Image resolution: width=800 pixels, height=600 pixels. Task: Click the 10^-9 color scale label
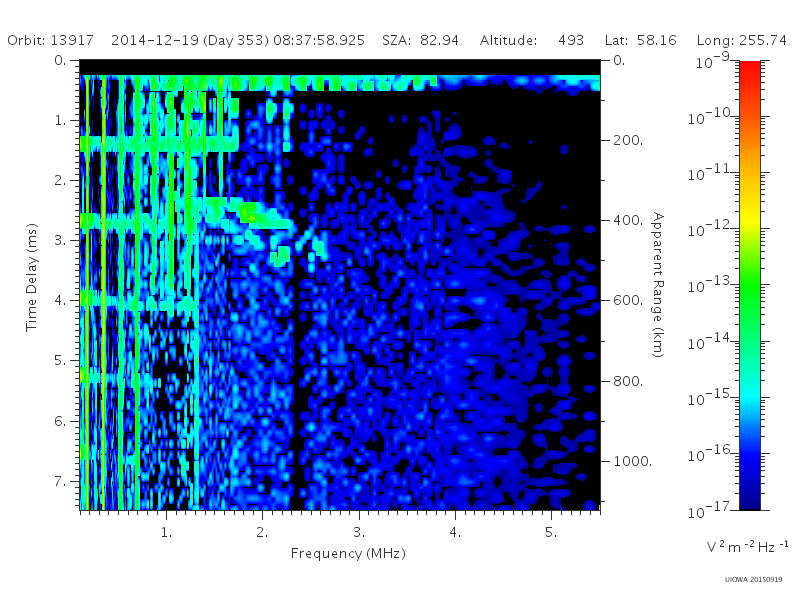(713, 61)
